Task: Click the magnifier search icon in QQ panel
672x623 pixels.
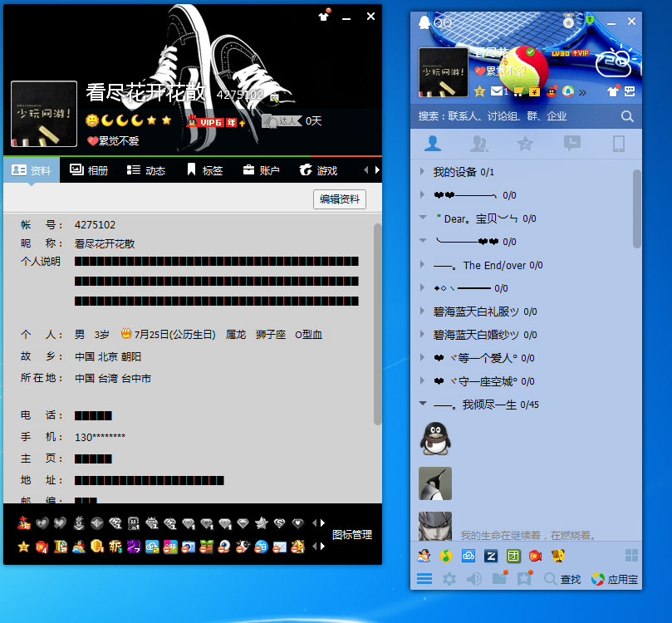Action: [x=627, y=116]
